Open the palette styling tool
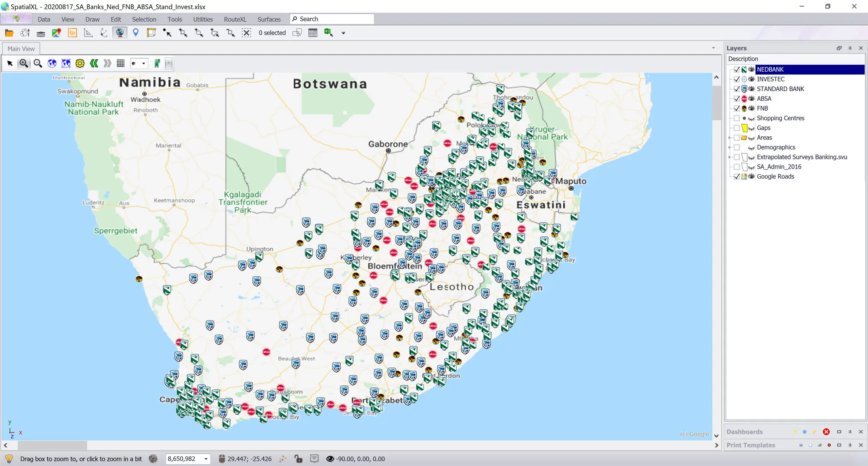This screenshot has height=466, width=868. (25, 33)
